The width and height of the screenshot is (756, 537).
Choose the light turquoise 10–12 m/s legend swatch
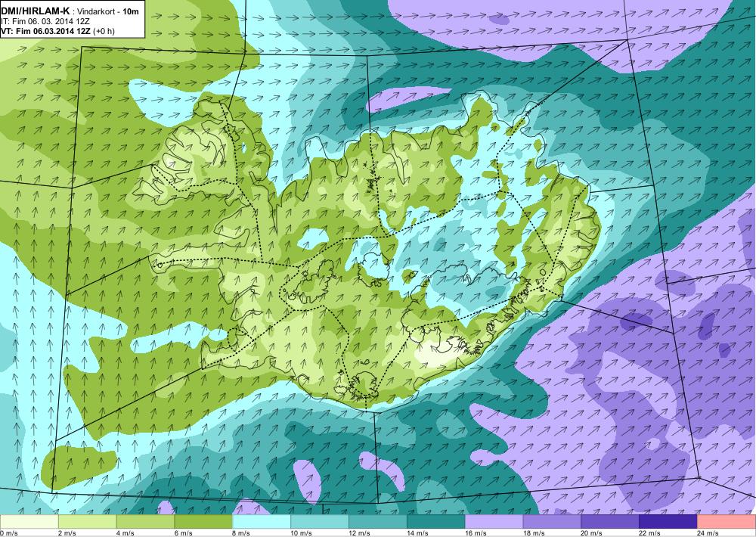point(320,522)
